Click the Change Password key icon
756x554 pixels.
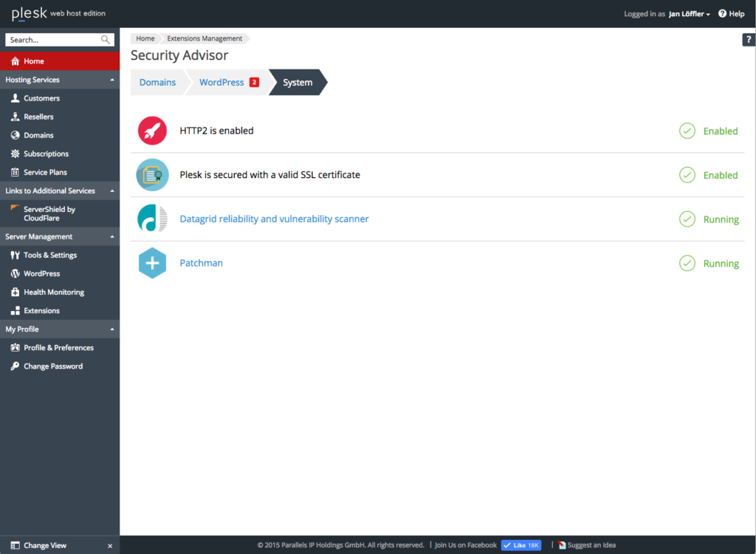click(x=15, y=366)
